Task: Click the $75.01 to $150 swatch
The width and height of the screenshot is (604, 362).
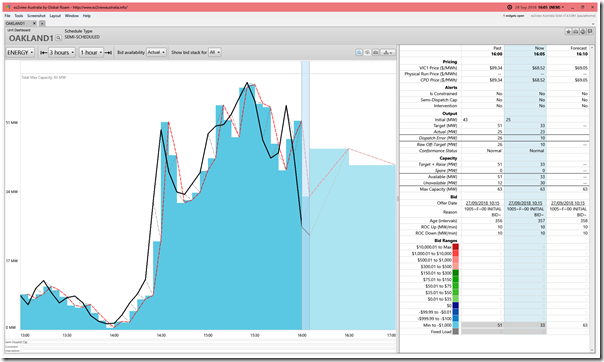Action: [456, 280]
